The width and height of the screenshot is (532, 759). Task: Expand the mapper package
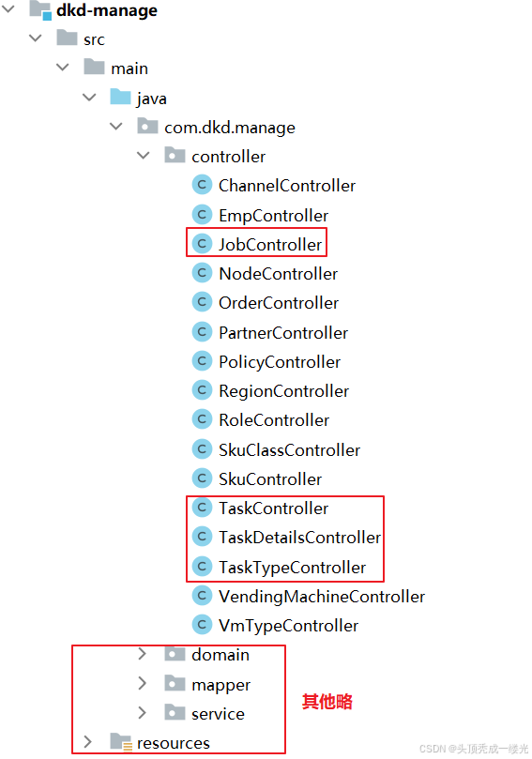pyautogui.click(x=142, y=684)
